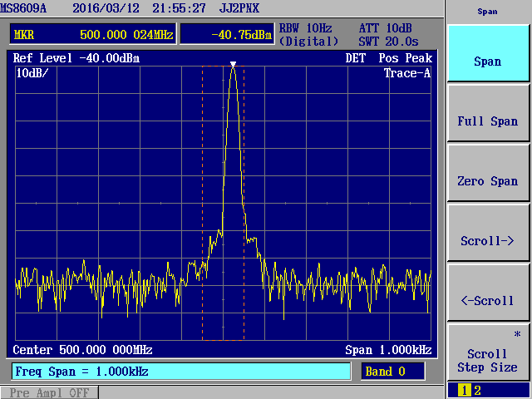532x399 pixels.
Task: Click the 21:55:27 time in the header
Action: point(180,8)
